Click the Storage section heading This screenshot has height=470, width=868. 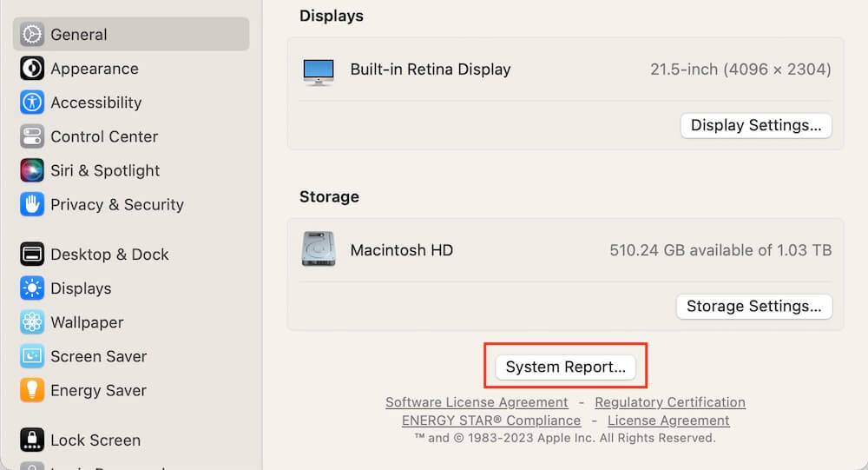pos(329,196)
